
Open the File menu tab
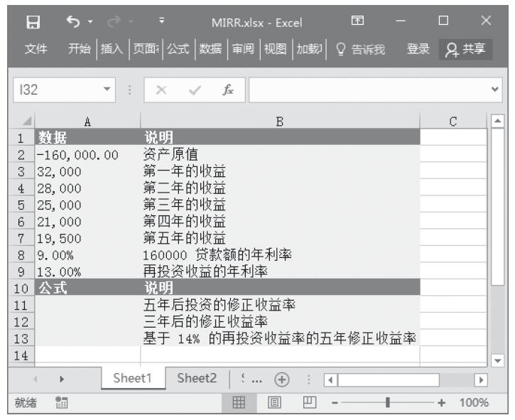pyautogui.click(x=36, y=49)
